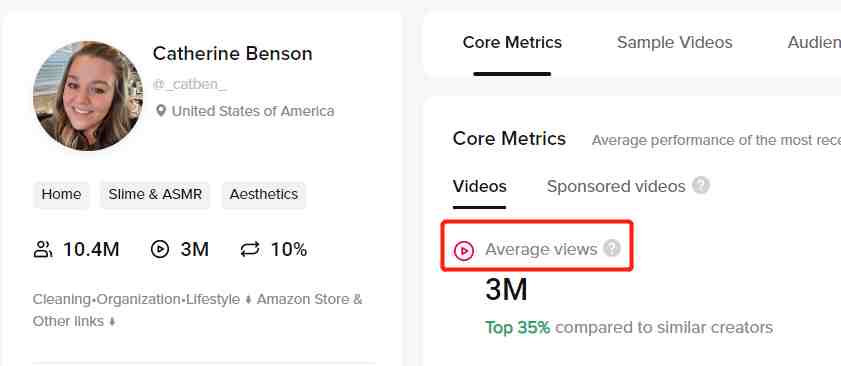Click the help icon beside Average views
This screenshot has width=841, height=366.
click(x=612, y=248)
